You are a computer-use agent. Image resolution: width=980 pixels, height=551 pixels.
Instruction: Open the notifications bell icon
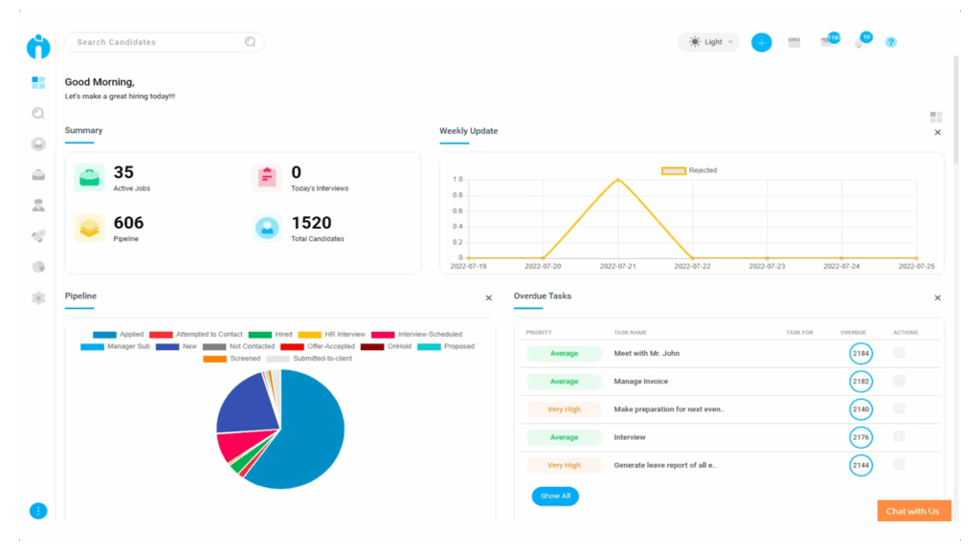[859, 42]
